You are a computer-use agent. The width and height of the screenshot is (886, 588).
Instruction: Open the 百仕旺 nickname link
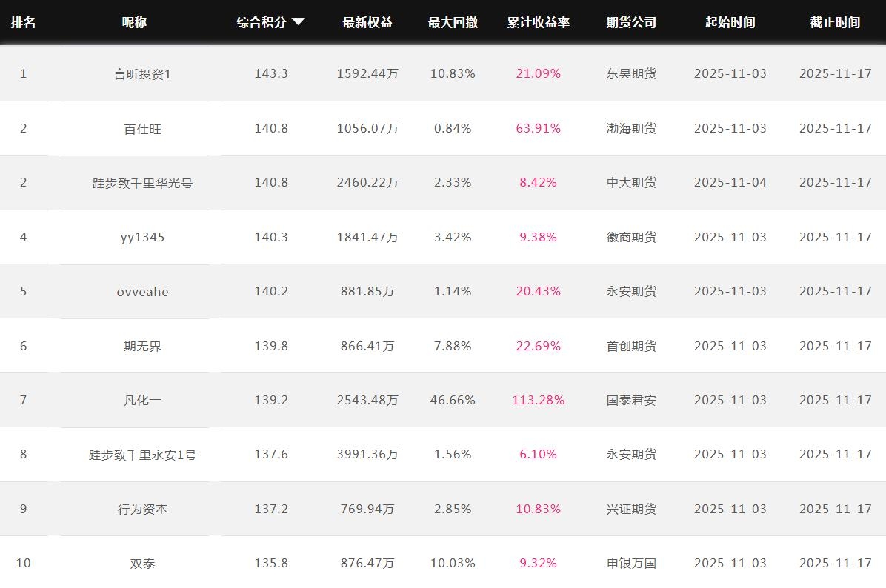click(142, 129)
